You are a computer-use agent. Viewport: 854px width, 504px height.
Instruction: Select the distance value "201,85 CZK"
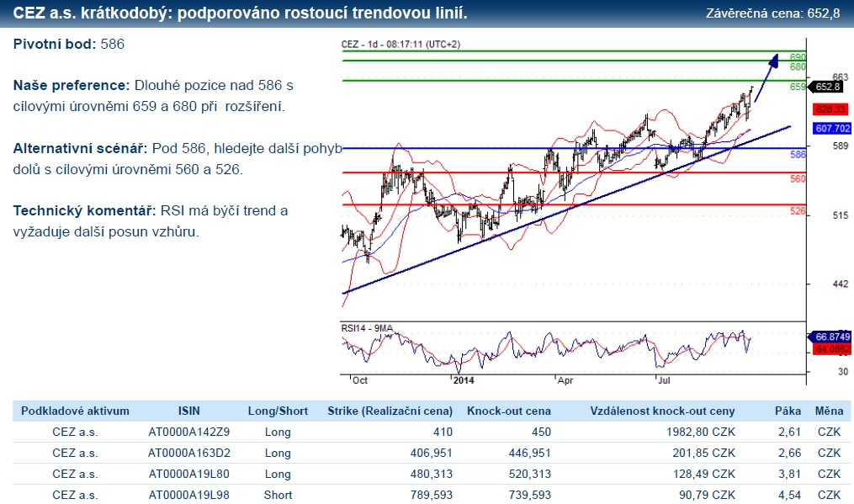pos(703,454)
